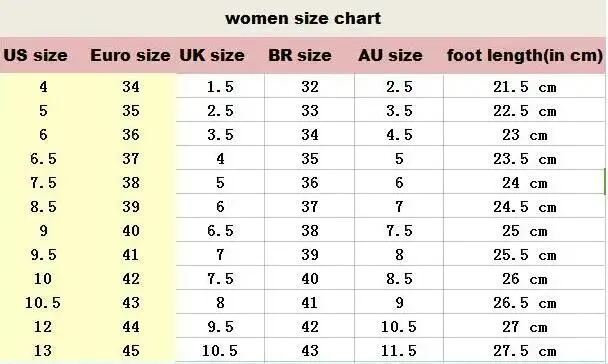
Task: Click the AU size 11.5 cell
Action: click(399, 351)
